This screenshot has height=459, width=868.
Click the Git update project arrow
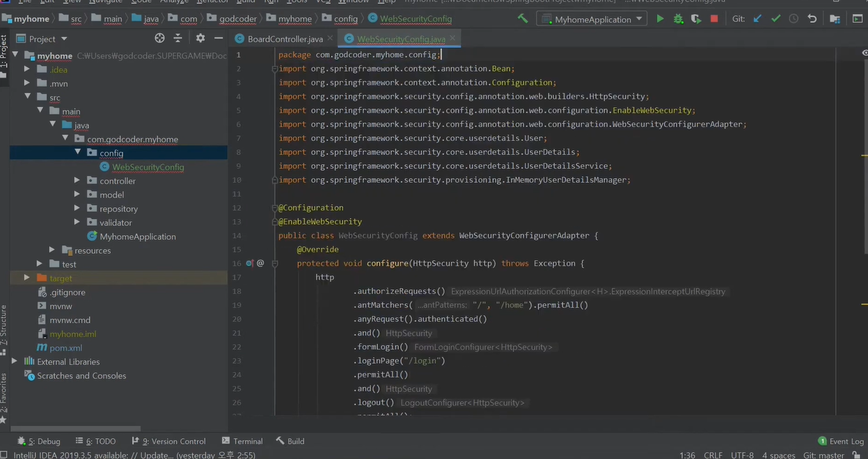757,19
